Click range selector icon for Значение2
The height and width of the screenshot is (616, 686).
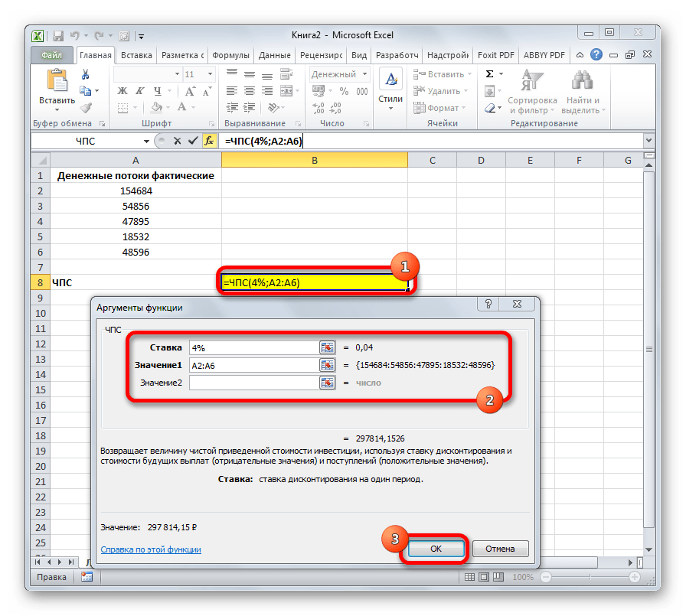tap(327, 383)
